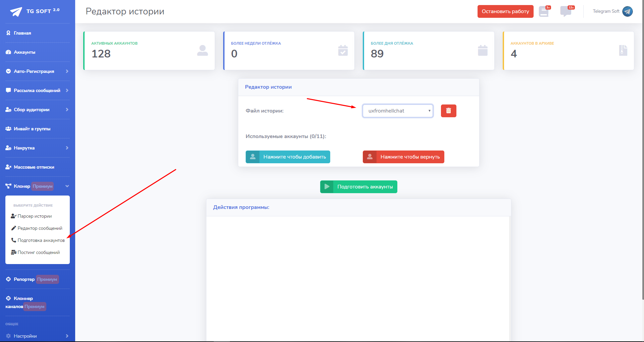Click the Парсер истории user icon
The width and height of the screenshot is (644, 342).
(x=13, y=216)
